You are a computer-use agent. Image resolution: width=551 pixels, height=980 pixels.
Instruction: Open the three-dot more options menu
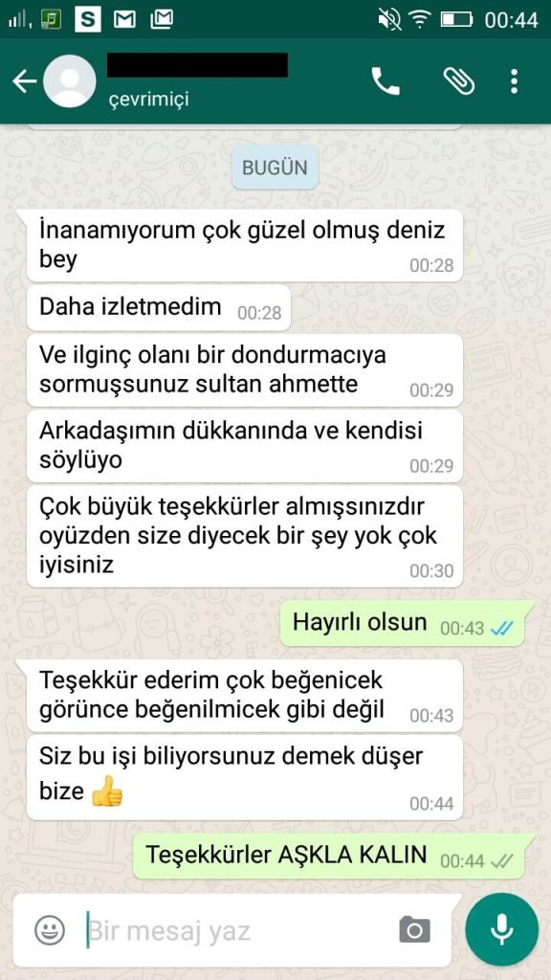pyautogui.click(x=514, y=81)
